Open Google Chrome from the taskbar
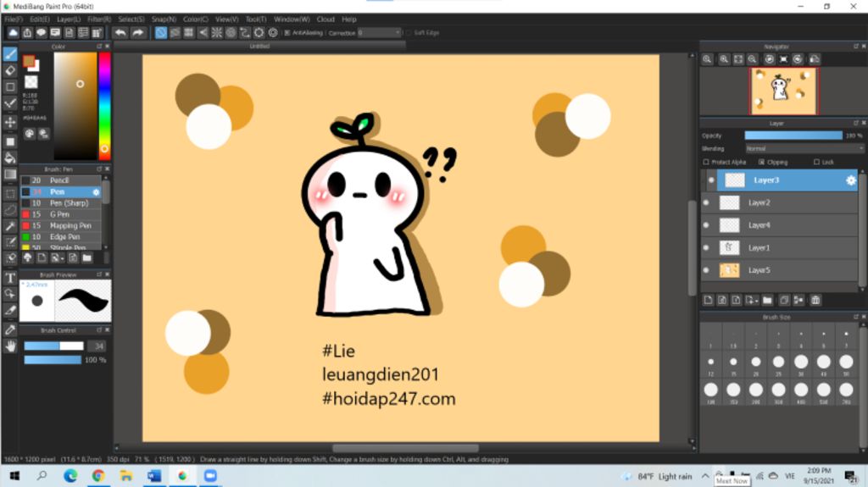868x487 pixels. tap(98, 476)
